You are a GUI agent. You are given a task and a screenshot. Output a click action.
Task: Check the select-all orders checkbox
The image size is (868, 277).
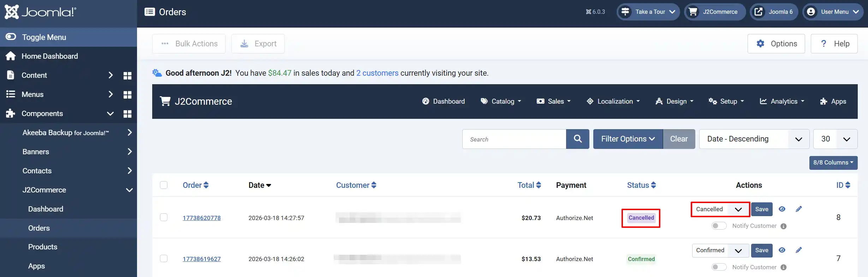(164, 185)
